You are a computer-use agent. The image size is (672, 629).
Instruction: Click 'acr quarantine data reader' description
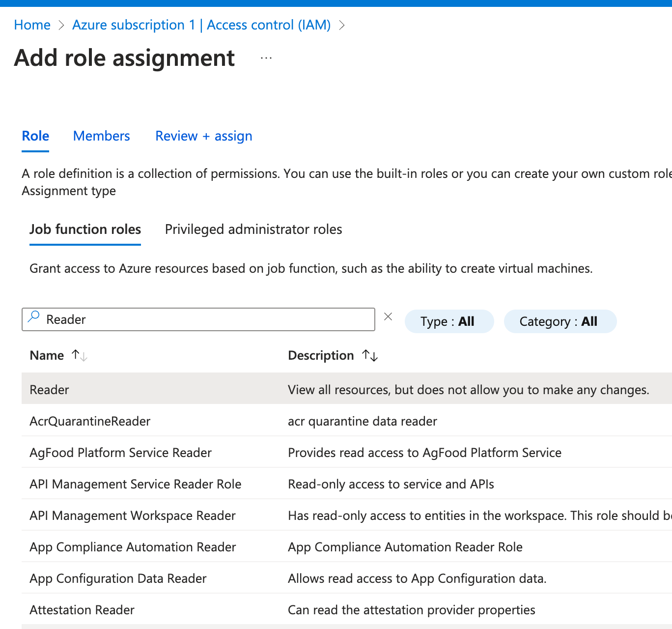[363, 421]
